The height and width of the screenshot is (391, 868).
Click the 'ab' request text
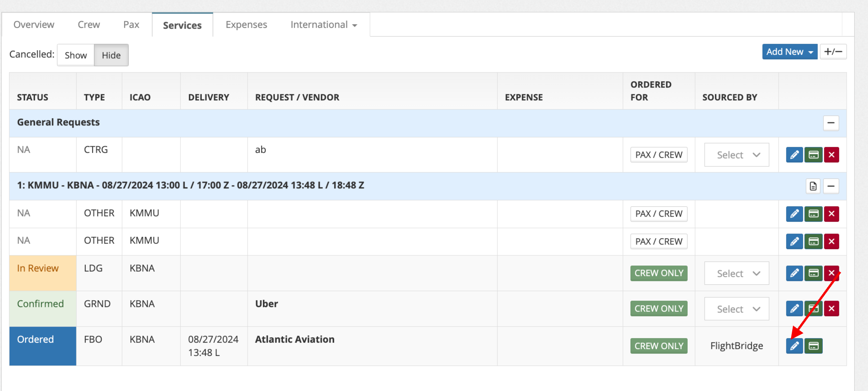[260, 150]
